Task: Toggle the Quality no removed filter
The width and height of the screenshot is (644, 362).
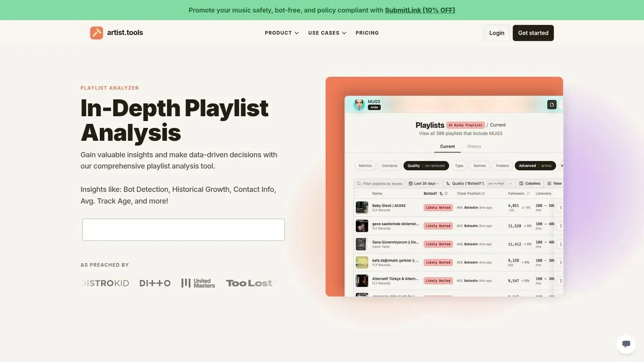Action: [x=426, y=166]
